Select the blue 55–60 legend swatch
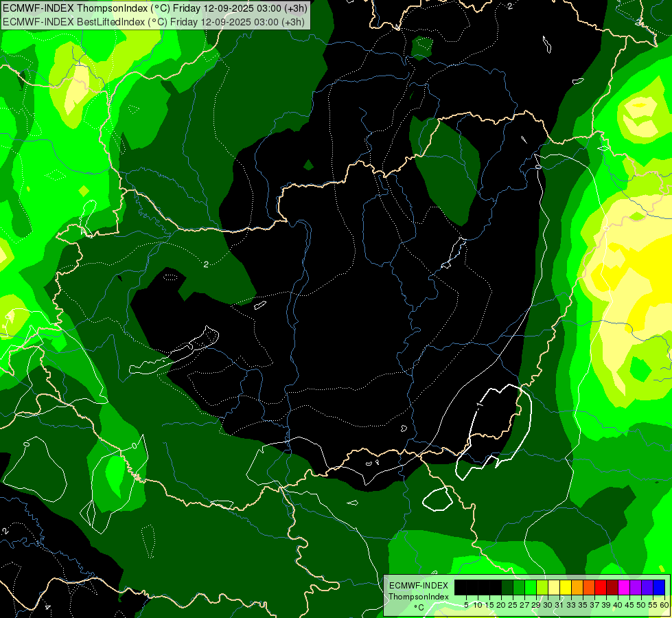 pyautogui.click(x=659, y=587)
